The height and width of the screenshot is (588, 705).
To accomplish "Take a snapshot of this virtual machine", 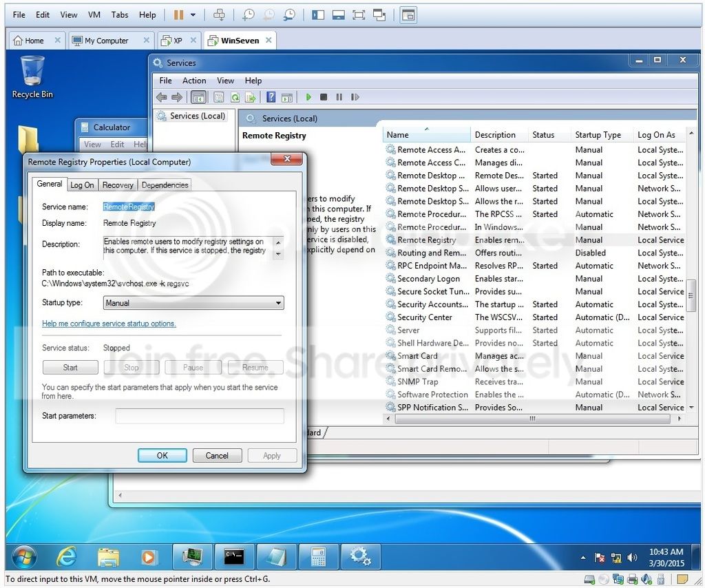I will (248, 15).
